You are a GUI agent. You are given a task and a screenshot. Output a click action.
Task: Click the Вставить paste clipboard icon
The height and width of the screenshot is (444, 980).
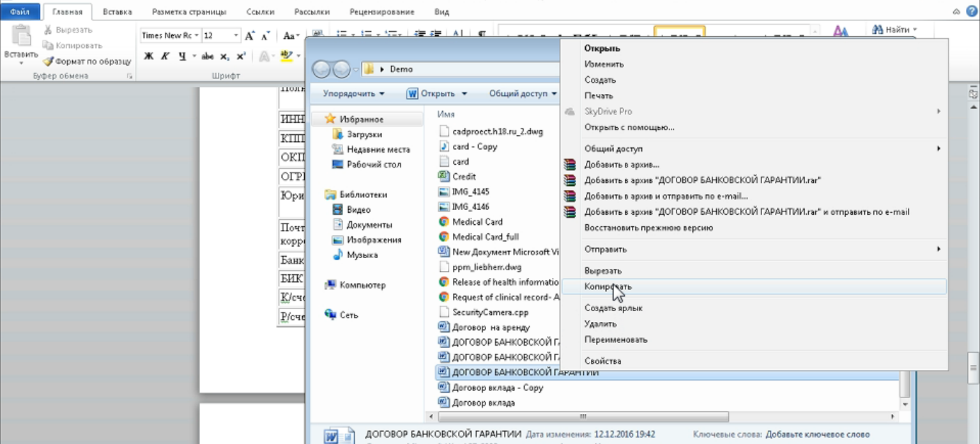point(21,35)
